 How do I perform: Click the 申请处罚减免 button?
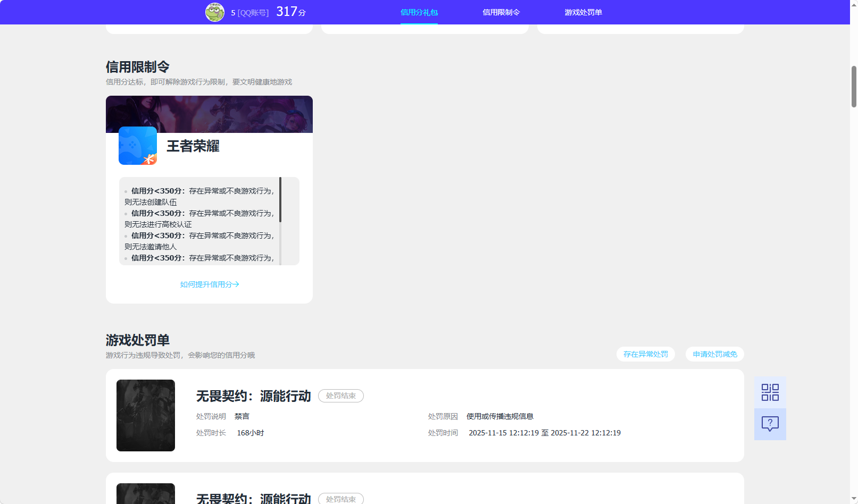714,354
